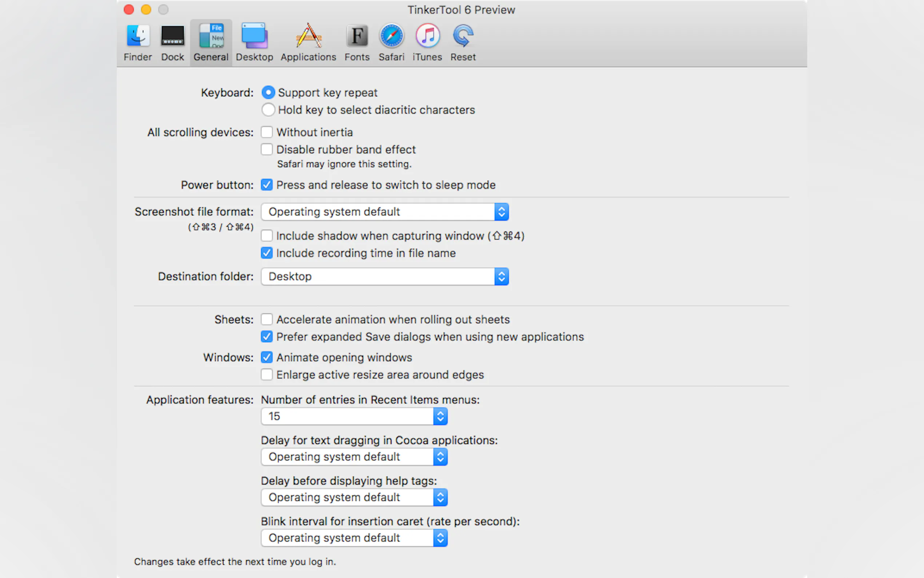Open the Finder settings pane icon
This screenshot has height=578, width=924.
click(x=138, y=36)
